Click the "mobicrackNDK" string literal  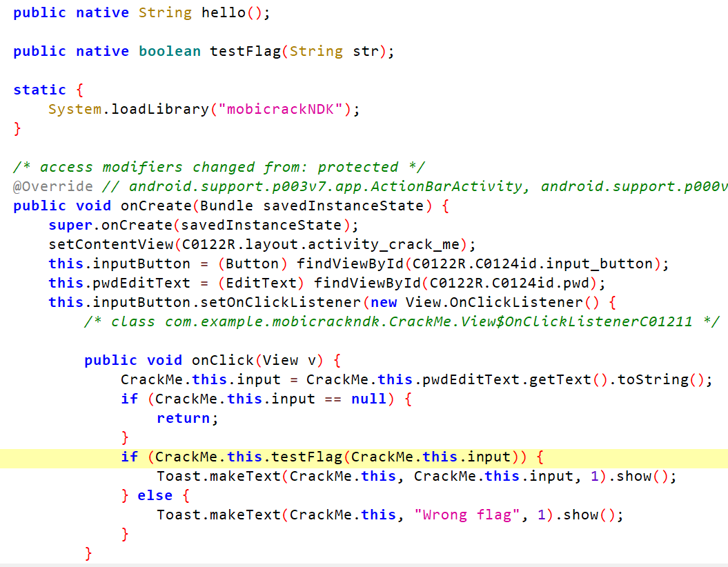pos(284,109)
